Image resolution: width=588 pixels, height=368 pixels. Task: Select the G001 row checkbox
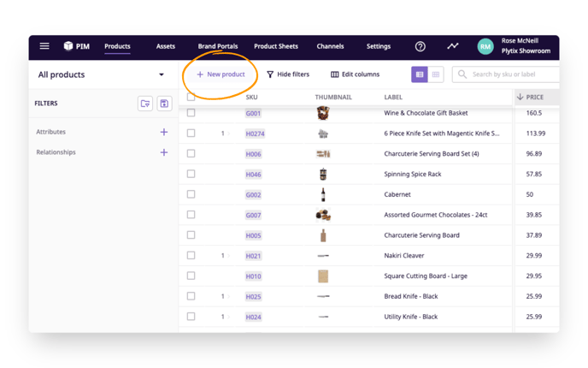(191, 113)
